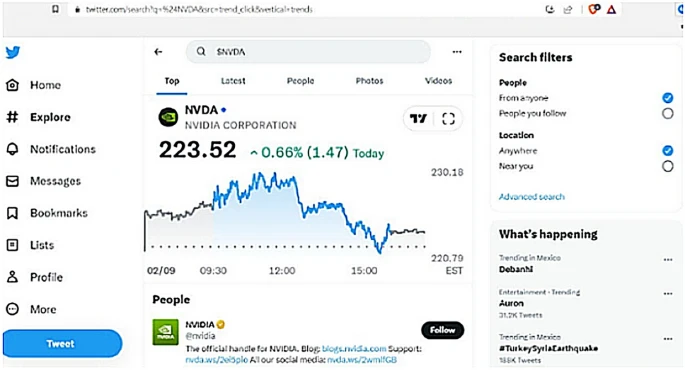Open Brave shields icon in address bar
The width and height of the screenshot is (685, 370).
pyautogui.click(x=594, y=9)
